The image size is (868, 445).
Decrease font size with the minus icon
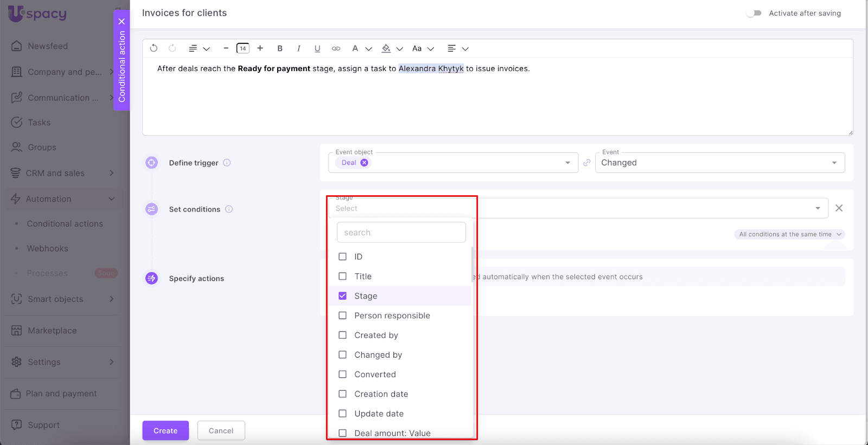coord(226,48)
